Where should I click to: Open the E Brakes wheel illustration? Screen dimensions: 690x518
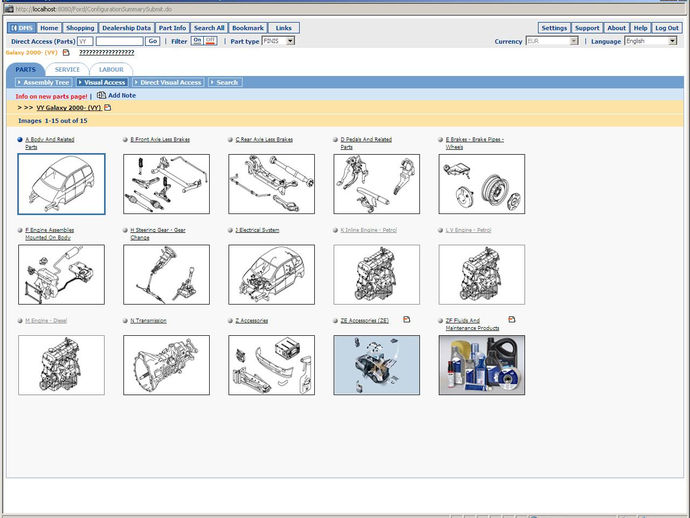click(x=482, y=184)
